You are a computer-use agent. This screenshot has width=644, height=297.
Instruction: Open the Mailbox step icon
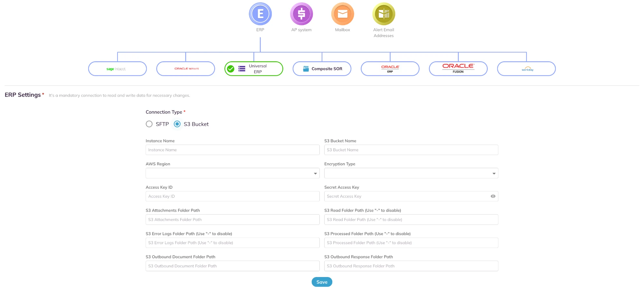click(343, 14)
